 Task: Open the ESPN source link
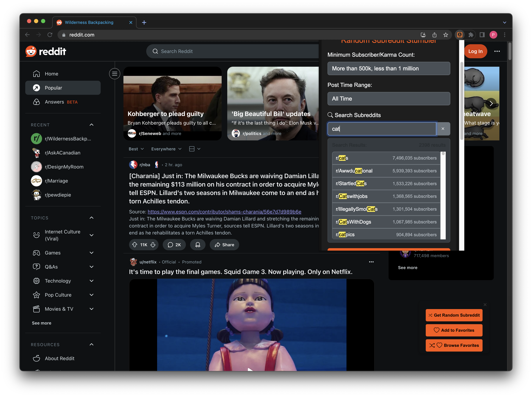click(224, 212)
